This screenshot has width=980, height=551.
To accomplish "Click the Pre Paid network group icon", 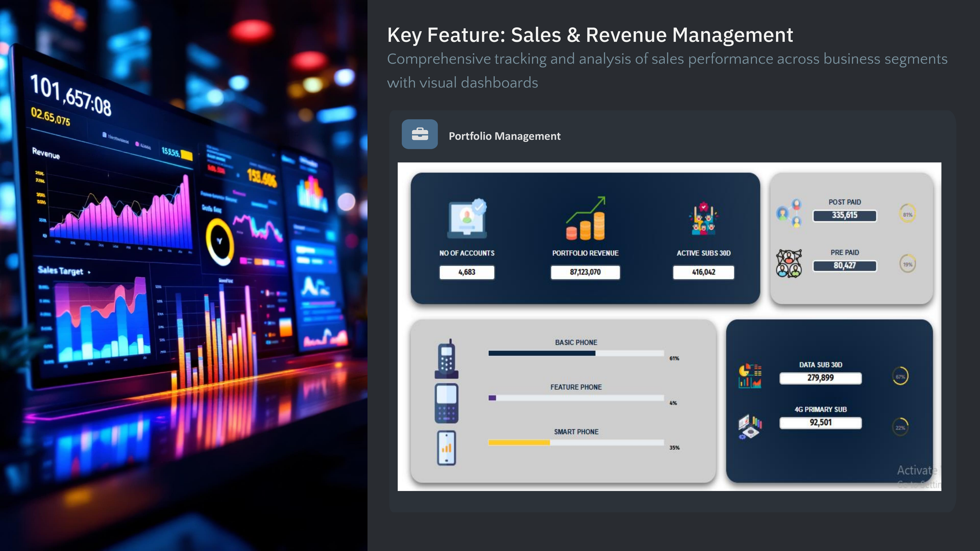I will pyautogui.click(x=789, y=263).
